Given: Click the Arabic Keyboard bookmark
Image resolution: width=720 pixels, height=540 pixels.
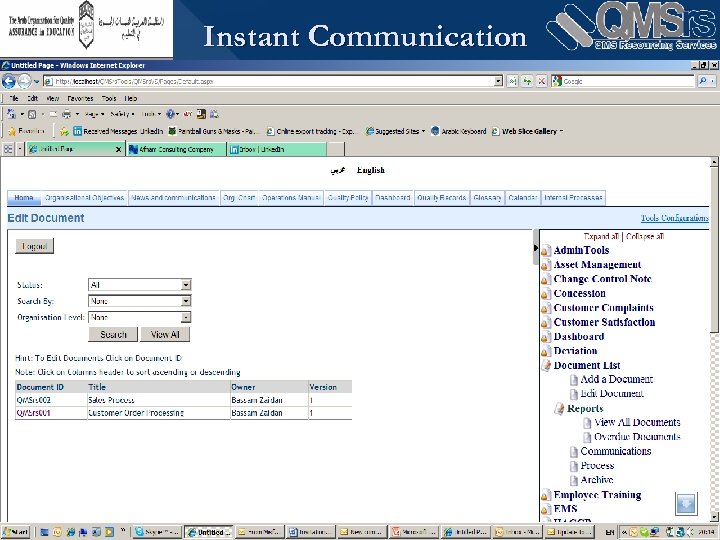Looking at the screenshot, I should [x=459, y=131].
